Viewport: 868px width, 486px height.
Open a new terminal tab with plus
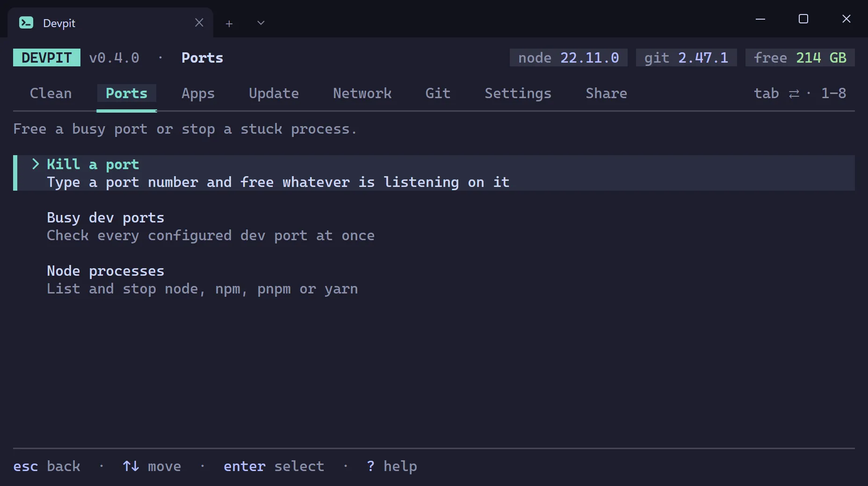click(229, 23)
